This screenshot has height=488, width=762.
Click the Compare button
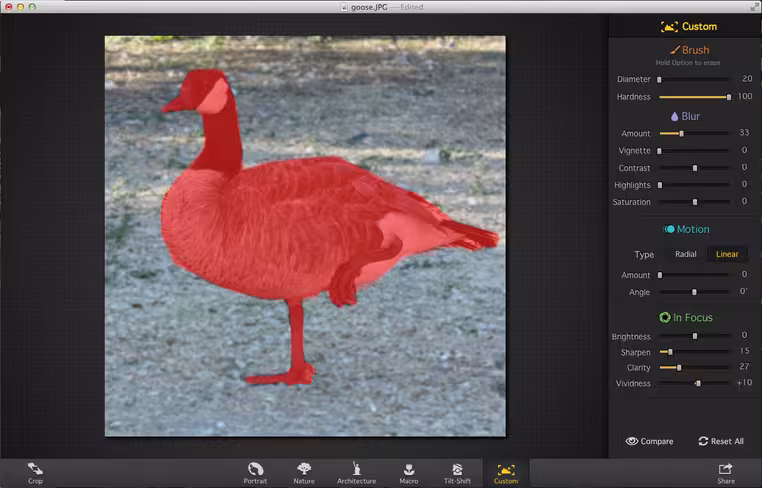coord(649,441)
